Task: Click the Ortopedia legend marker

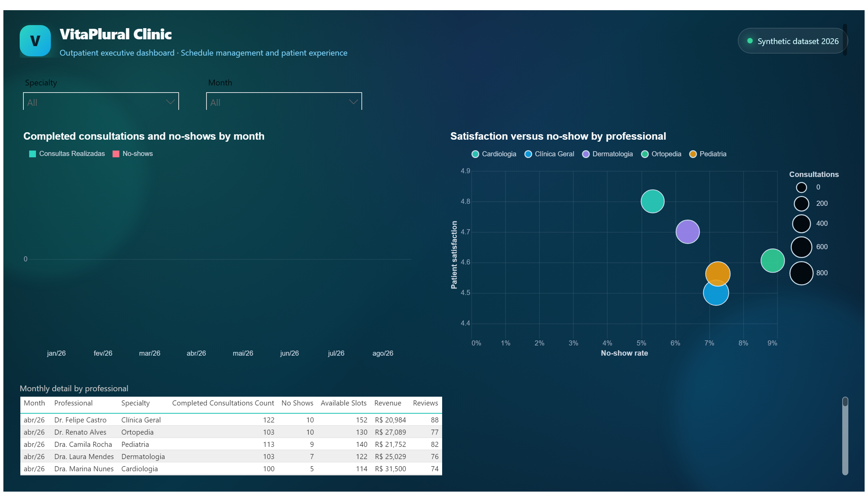Action: (644, 154)
